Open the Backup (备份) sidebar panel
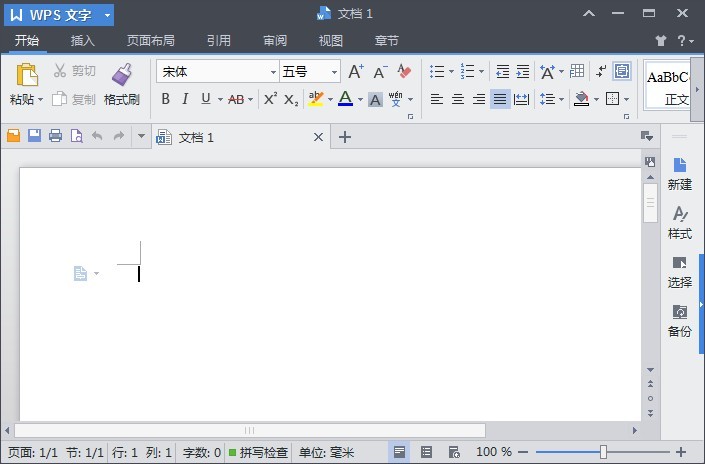705x464 pixels. 679,321
